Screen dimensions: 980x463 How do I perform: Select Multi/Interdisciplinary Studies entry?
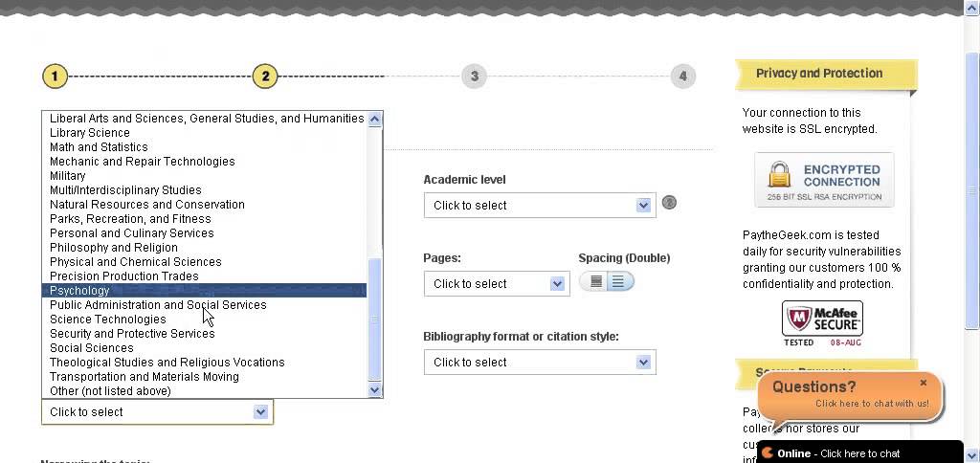(x=205, y=190)
